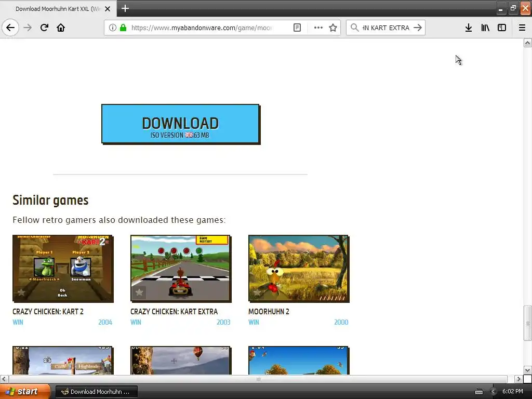Screen dimensions: 532x399
Task: Click the horizontal scrollbar right arrow
Action: pos(519,379)
